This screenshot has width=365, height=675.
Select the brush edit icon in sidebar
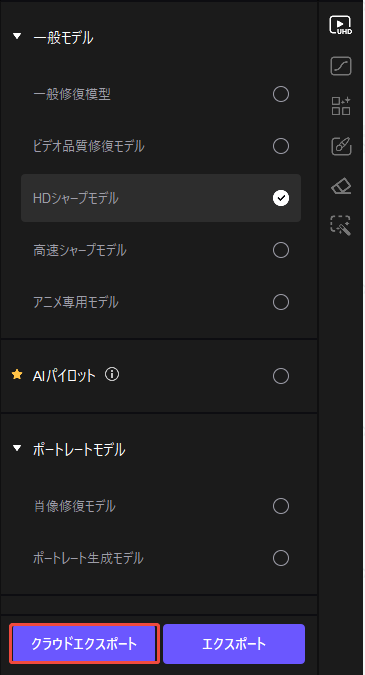pos(341,146)
